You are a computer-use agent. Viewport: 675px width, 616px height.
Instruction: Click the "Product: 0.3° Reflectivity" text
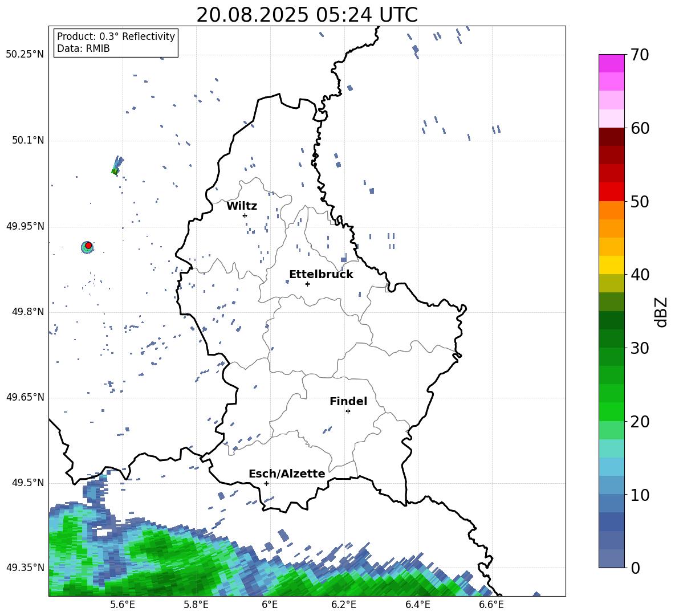point(116,36)
